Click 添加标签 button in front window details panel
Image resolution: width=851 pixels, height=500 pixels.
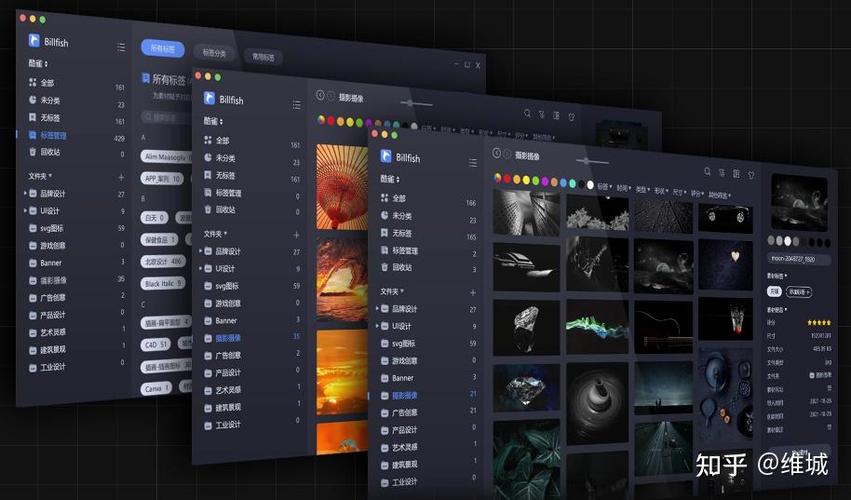click(x=799, y=292)
